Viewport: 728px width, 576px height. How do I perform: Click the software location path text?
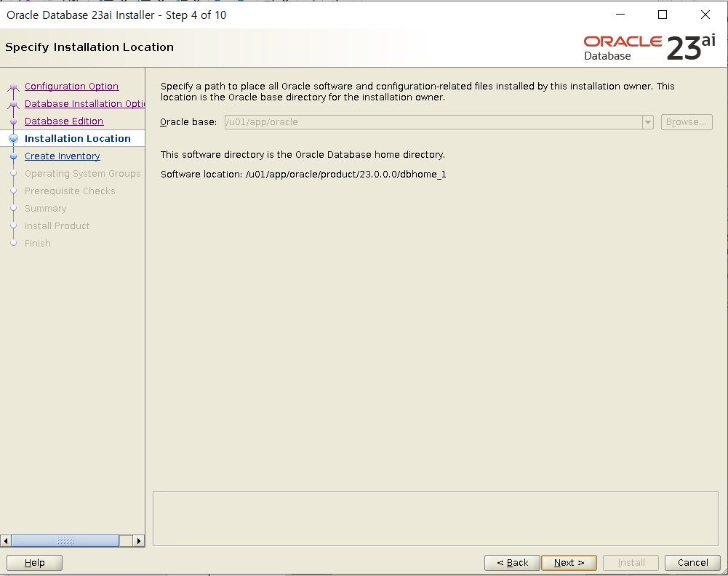click(x=346, y=174)
